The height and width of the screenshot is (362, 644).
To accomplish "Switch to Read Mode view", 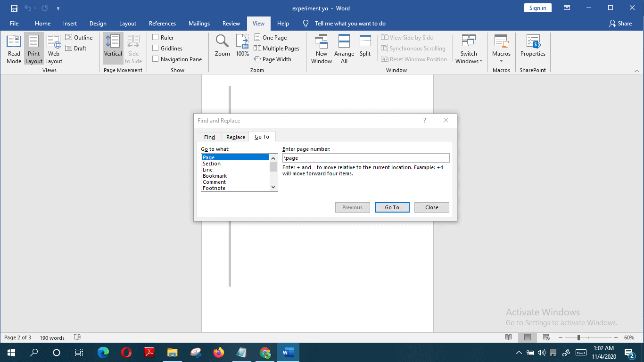I will click(x=14, y=49).
